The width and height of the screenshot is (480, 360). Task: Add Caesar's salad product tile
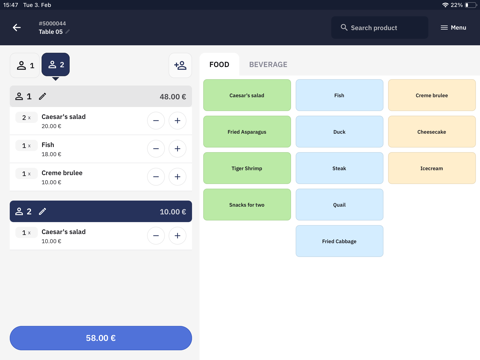(x=247, y=95)
